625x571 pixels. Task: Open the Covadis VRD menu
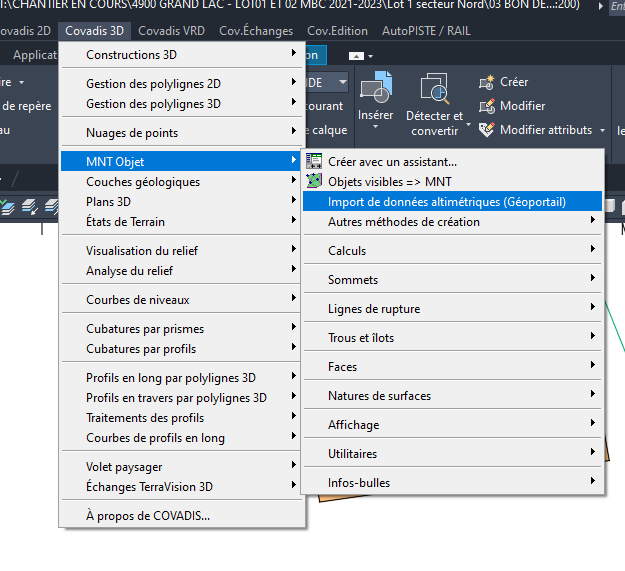click(171, 31)
